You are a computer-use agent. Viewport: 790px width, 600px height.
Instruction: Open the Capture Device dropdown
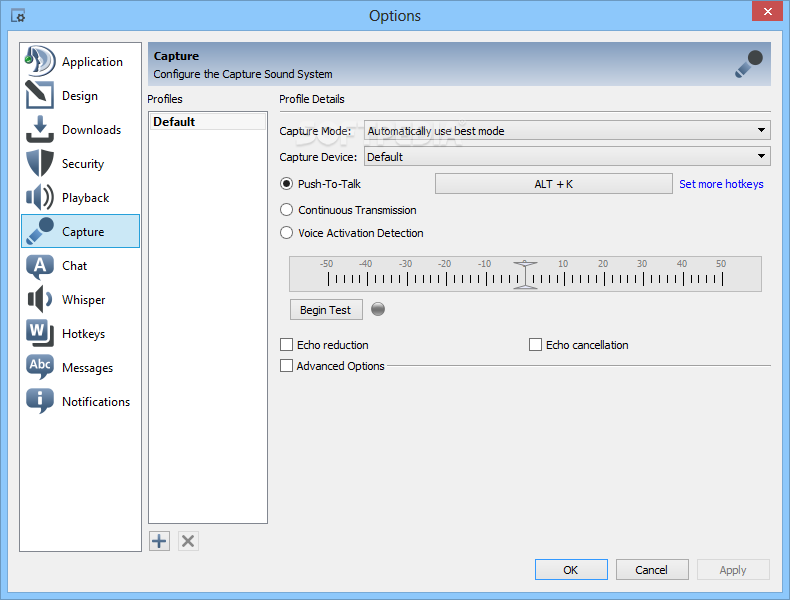(x=567, y=157)
